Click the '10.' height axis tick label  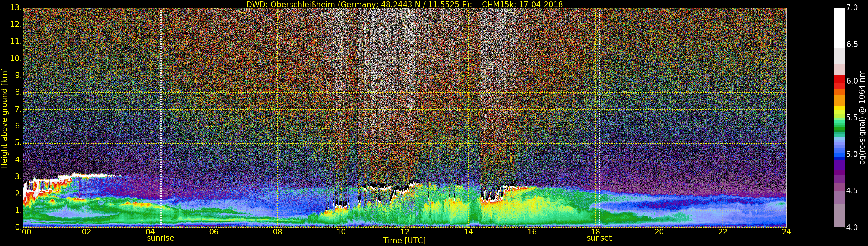pyautogui.click(x=16, y=58)
